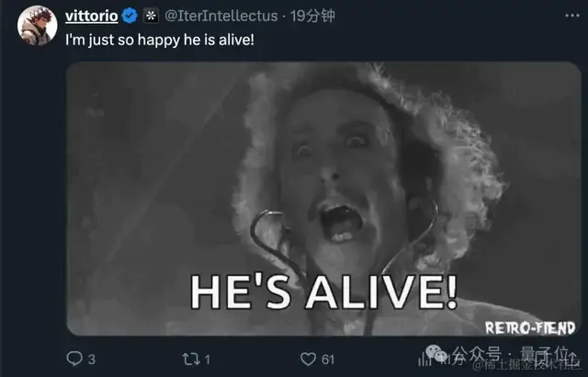The image size is (588, 377).
Task: Click the retweet count 1
Action: (208, 360)
